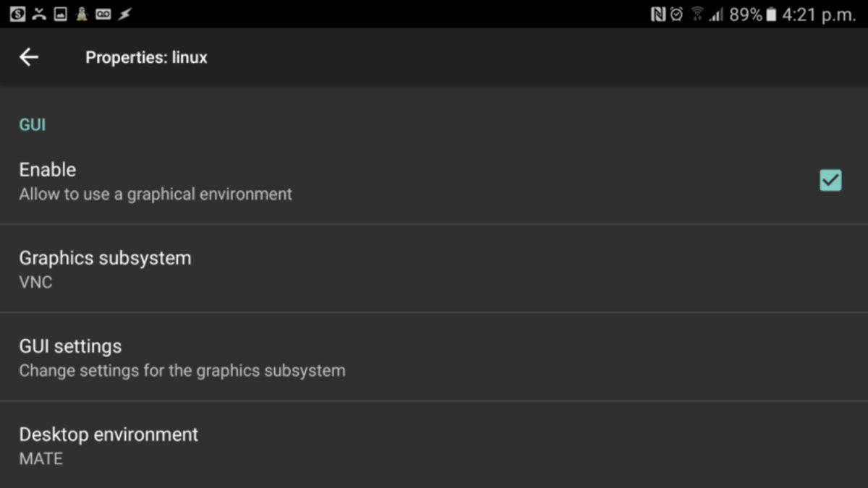Open the screenshot notification icon
868x488 pixels.
[x=60, y=12]
